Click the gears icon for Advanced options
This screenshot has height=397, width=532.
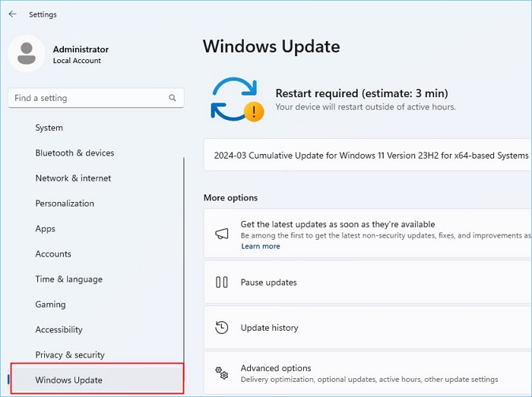(x=222, y=373)
